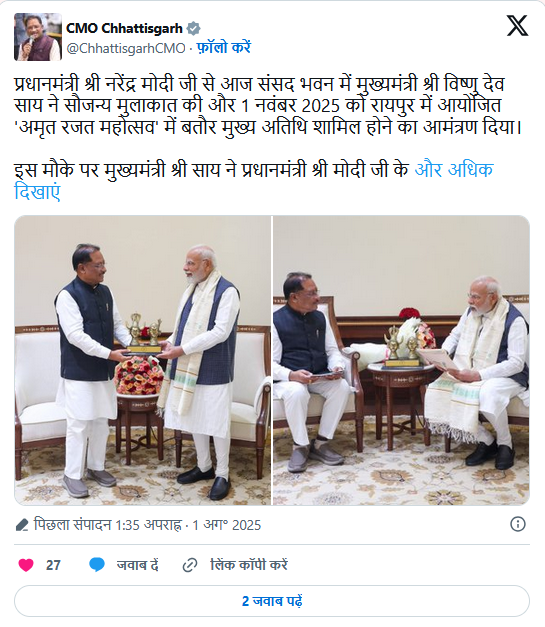This screenshot has width=545, height=627.
Task: Expand tweet text with और अधिक दिखाएं
Action: pyautogui.click(x=254, y=181)
